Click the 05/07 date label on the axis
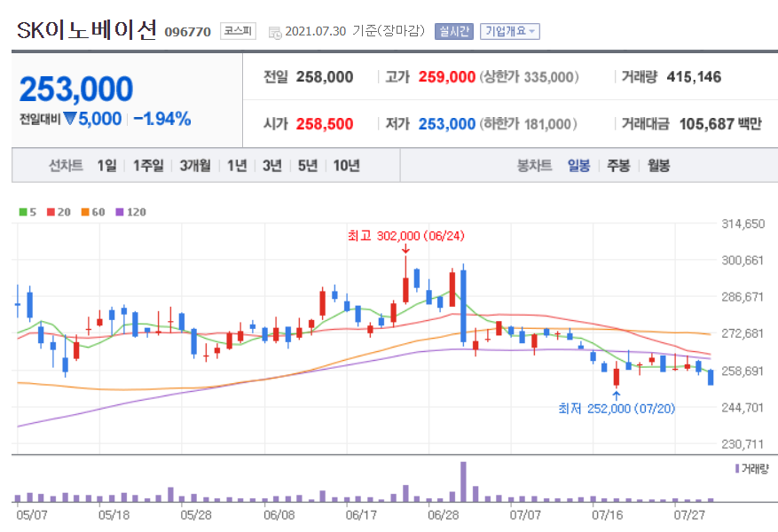This screenshot has width=778, height=532. 32,515
